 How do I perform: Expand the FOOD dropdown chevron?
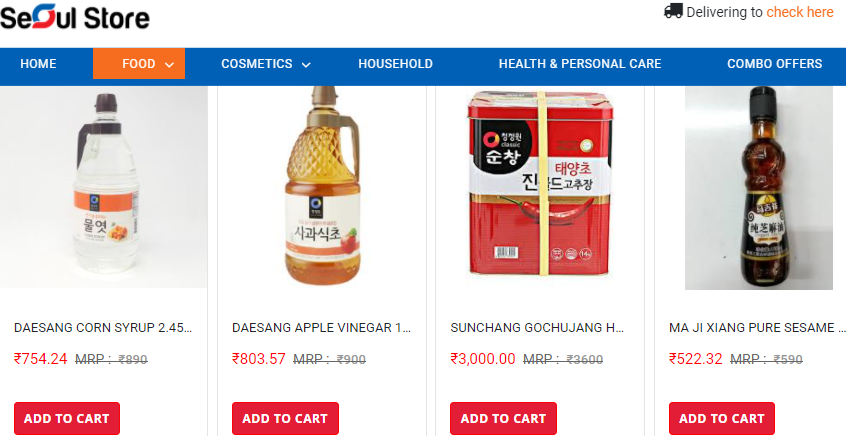[169, 65]
